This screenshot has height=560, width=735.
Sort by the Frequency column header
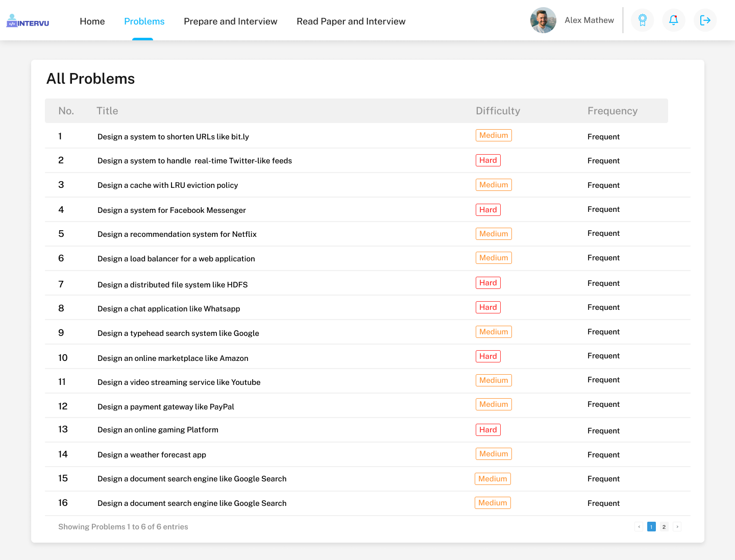(x=612, y=111)
